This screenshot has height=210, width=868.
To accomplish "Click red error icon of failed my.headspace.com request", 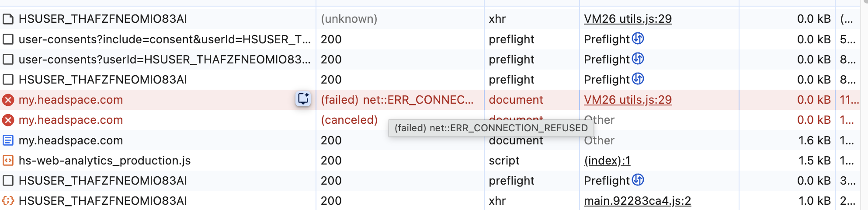I will coord(8,100).
